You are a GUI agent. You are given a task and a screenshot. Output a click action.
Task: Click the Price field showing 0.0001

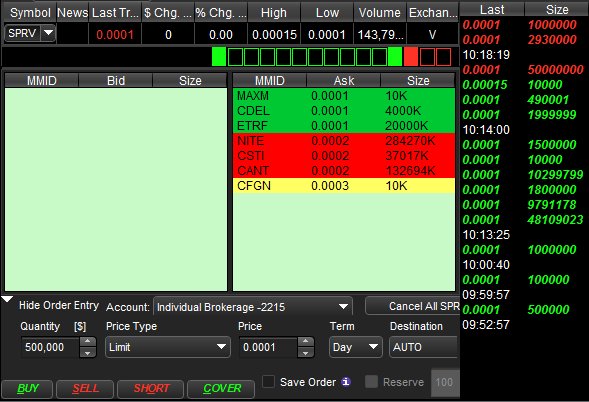pos(268,347)
